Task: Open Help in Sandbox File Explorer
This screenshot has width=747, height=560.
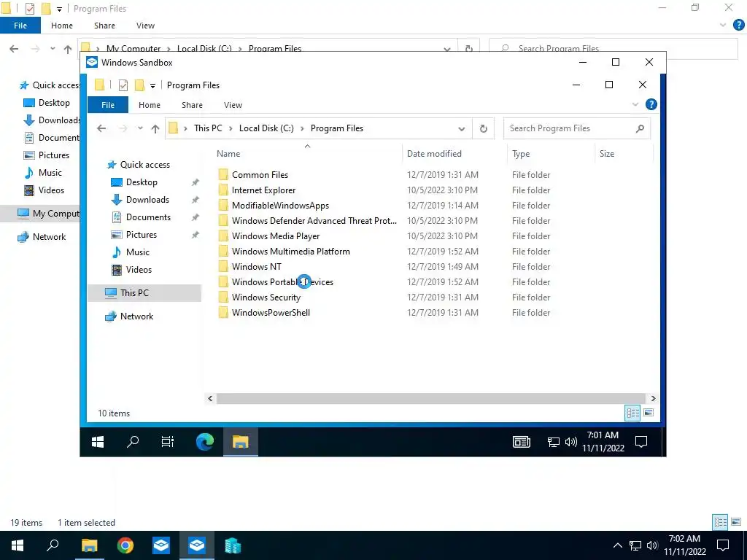Action: [651, 104]
